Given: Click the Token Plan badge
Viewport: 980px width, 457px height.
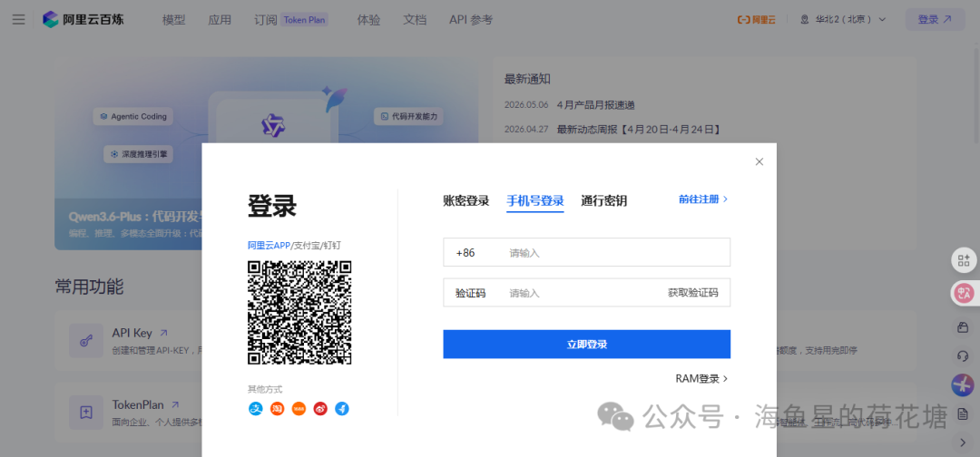Looking at the screenshot, I should click(305, 19).
